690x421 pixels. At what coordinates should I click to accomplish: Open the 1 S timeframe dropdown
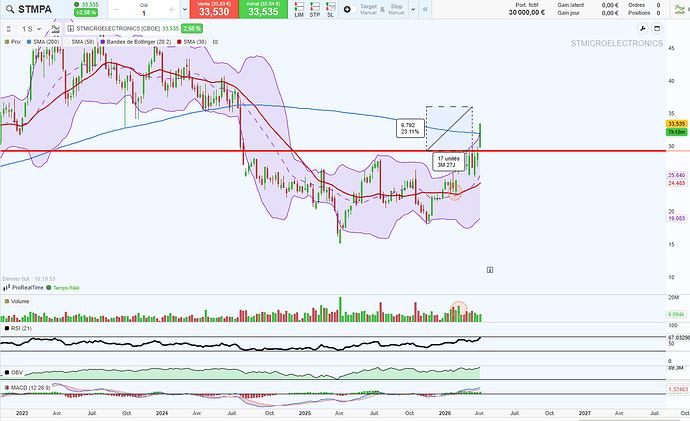(x=31, y=29)
